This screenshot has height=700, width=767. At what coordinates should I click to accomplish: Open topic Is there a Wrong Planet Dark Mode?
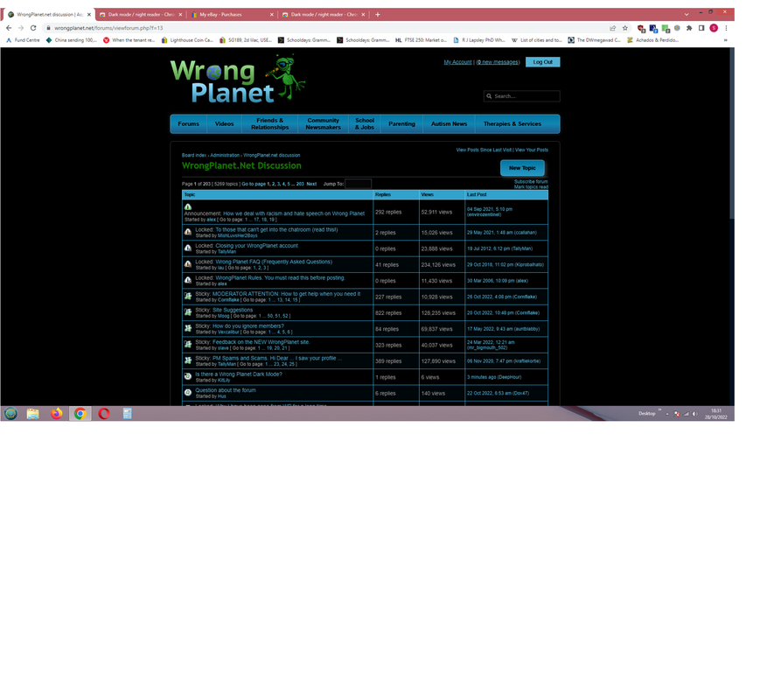point(238,374)
